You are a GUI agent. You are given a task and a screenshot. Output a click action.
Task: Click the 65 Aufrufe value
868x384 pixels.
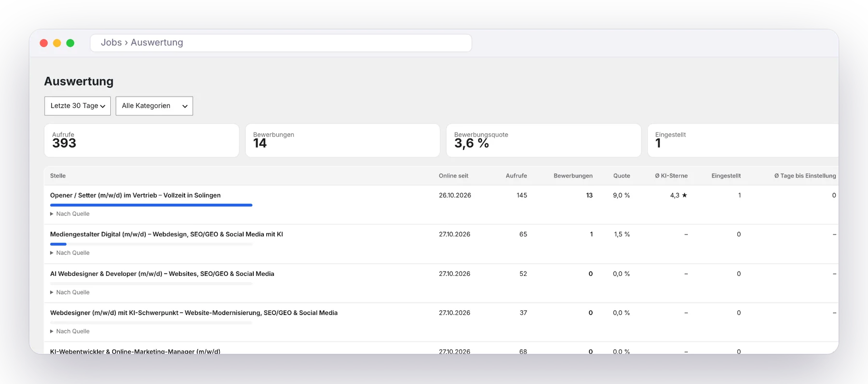pos(523,234)
